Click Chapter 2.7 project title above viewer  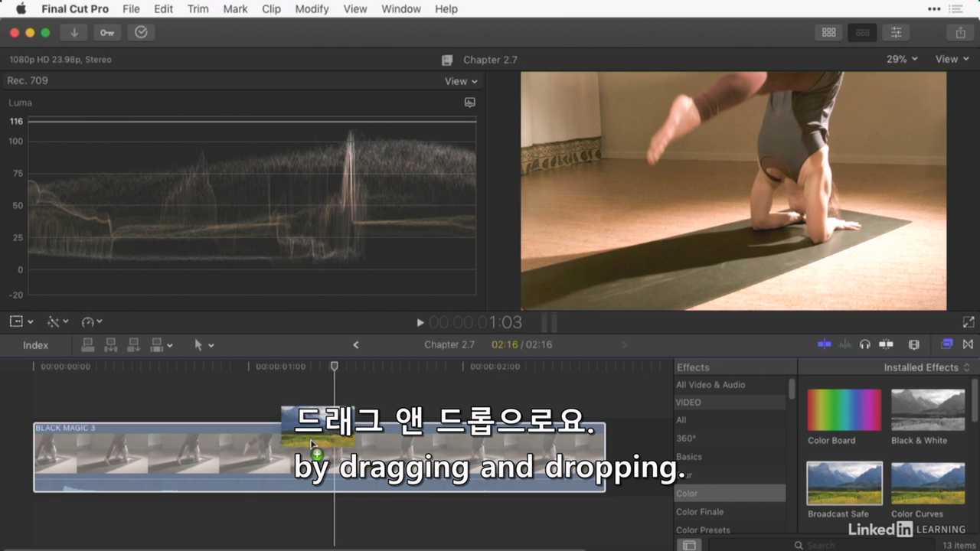coord(490,60)
